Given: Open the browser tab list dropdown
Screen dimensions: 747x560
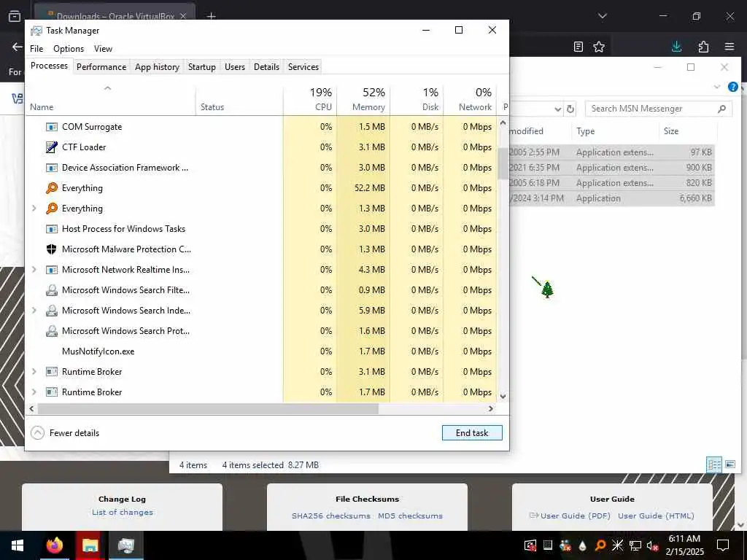Looking at the screenshot, I should [x=602, y=16].
